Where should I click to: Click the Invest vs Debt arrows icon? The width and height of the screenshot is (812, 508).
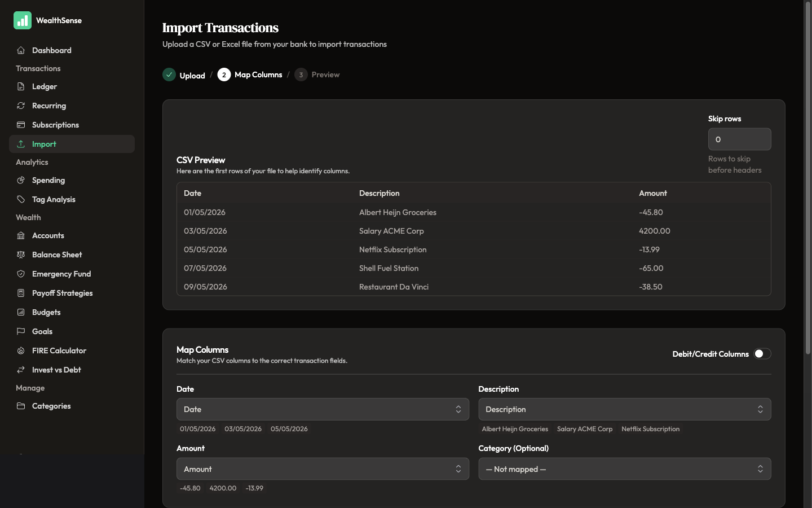click(21, 370)
